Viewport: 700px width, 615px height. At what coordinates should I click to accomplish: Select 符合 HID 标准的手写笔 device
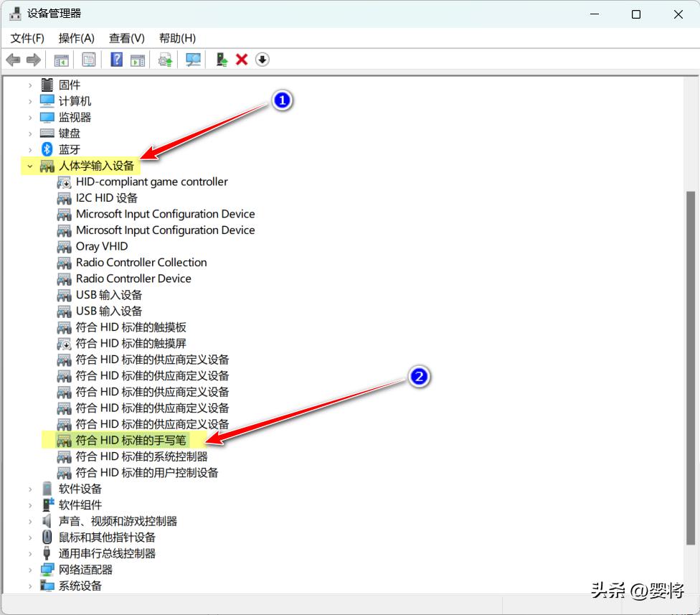(131, 441)
